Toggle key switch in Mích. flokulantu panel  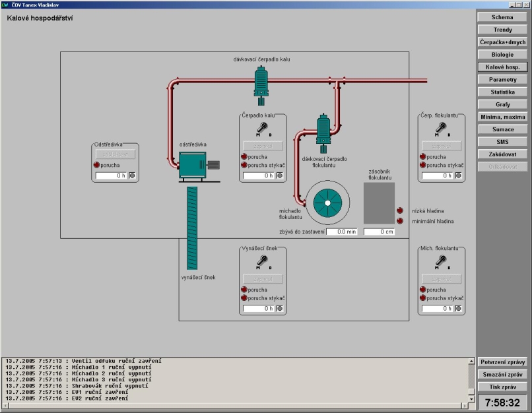pyautogui.click(x=441, y=261)
